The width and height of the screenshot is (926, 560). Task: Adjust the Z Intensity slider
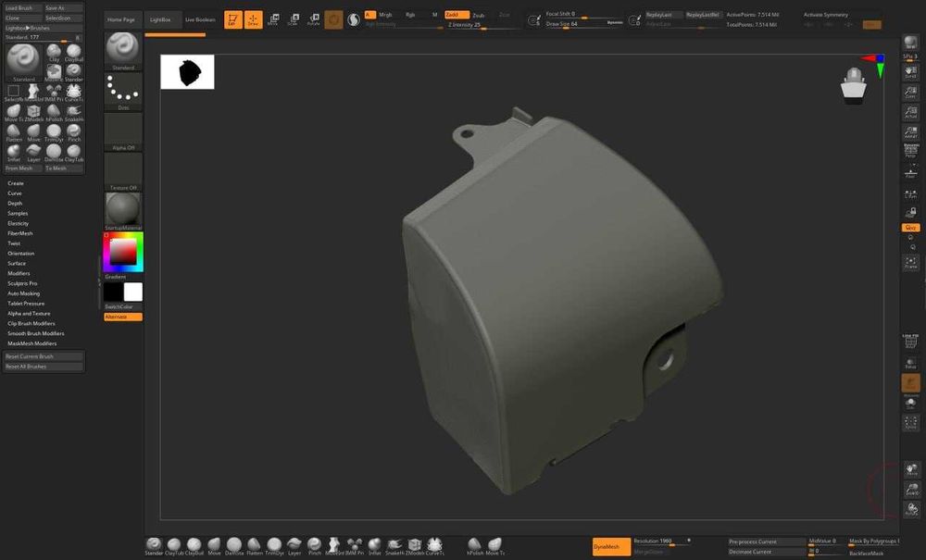click(x=483, y=25)
